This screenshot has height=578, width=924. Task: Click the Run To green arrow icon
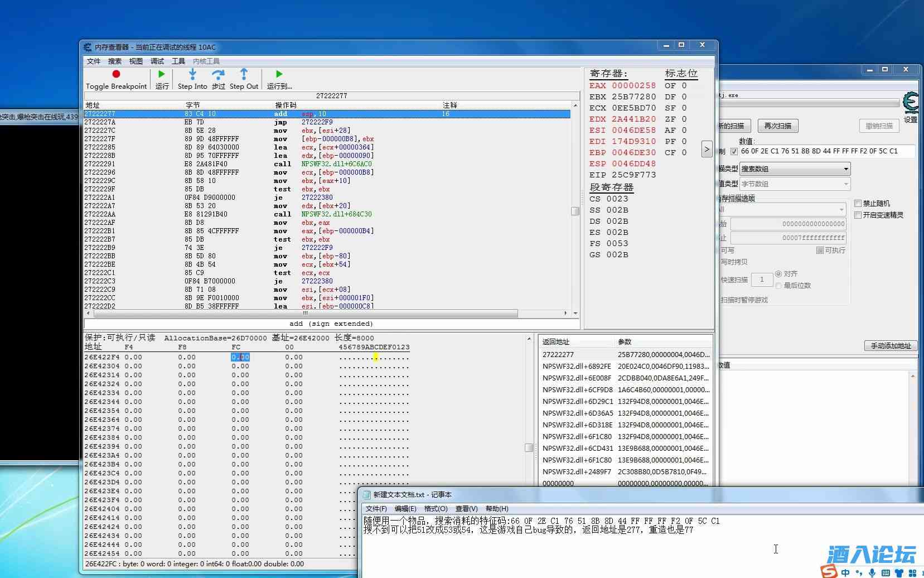pos(279,74)
